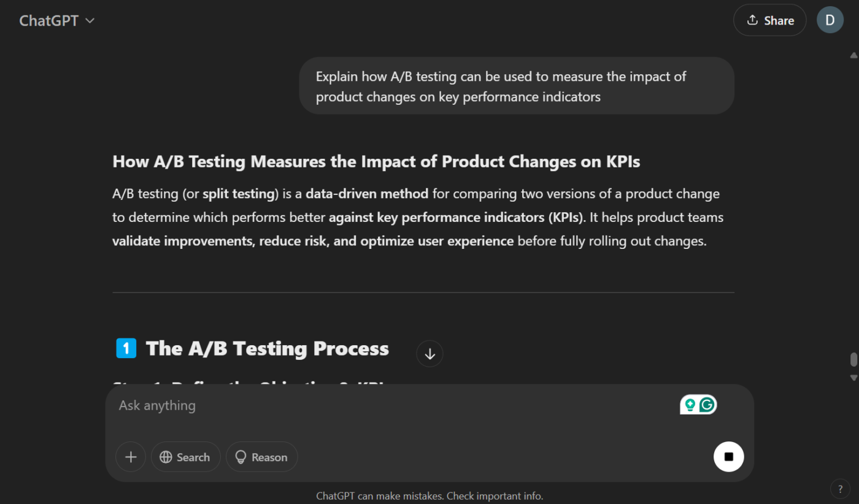Click the Ask anything input field
This screenshot has height=504, width=859.
coord(393,405)
